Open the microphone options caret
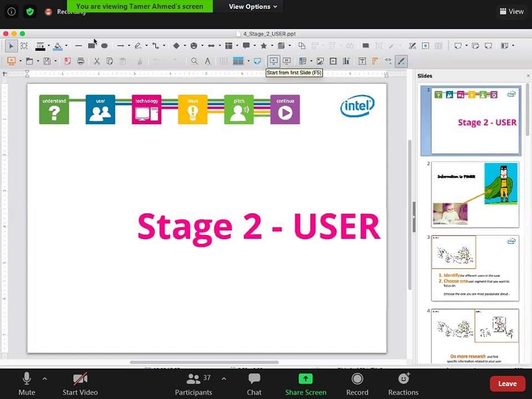Screen dimensions: 532x399 (x=44, y=378)
